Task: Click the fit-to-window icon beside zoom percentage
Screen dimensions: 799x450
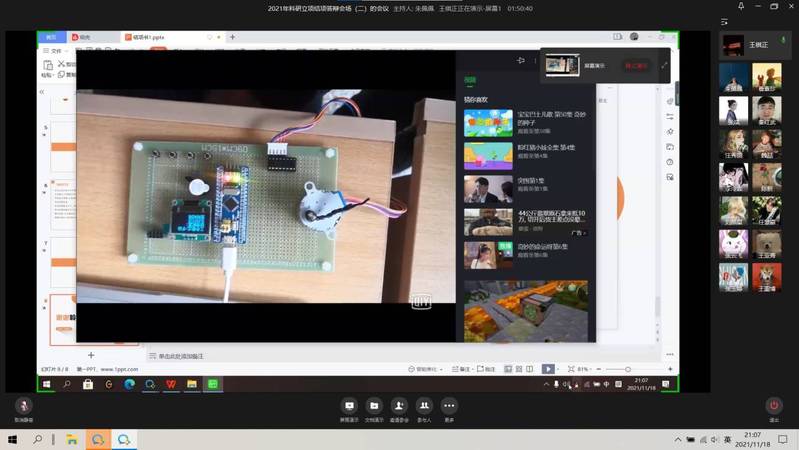Action: point(571,369)
